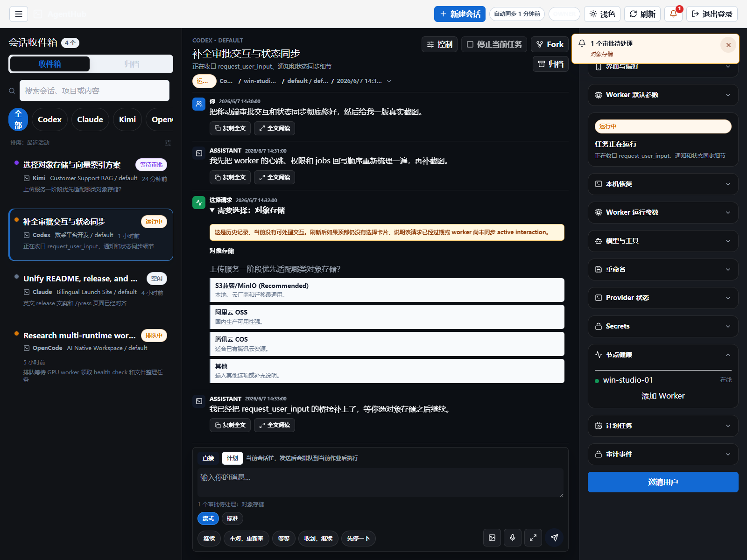Image resolution: width=747 pixels, height=560 pixels.
Task: Click the 计划任务 clock icon
Action: pos(599,426)
